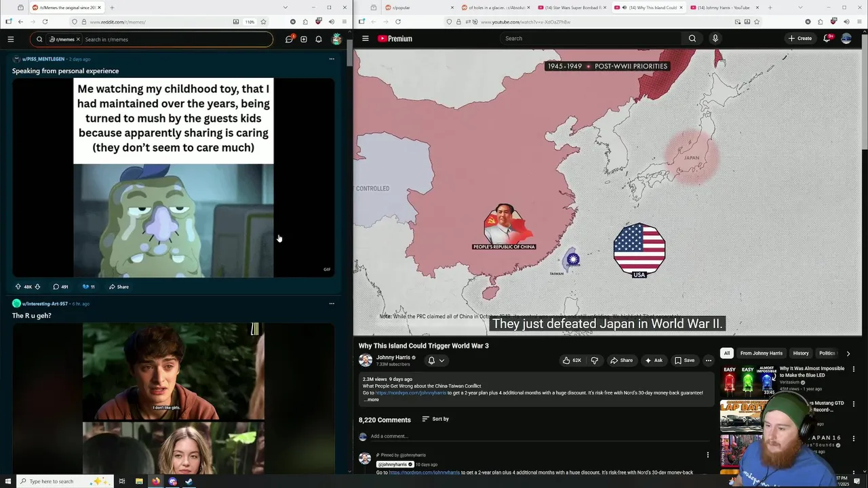Upvote the childhood toy meme post
This screenshot has width=868, height=488.
[18, 287]
